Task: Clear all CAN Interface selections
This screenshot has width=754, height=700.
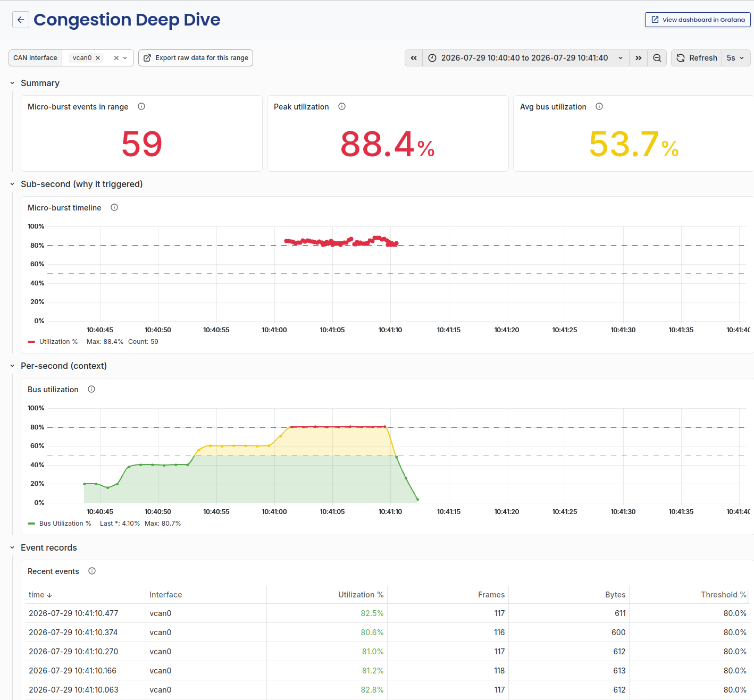Action: coord(116,58)
